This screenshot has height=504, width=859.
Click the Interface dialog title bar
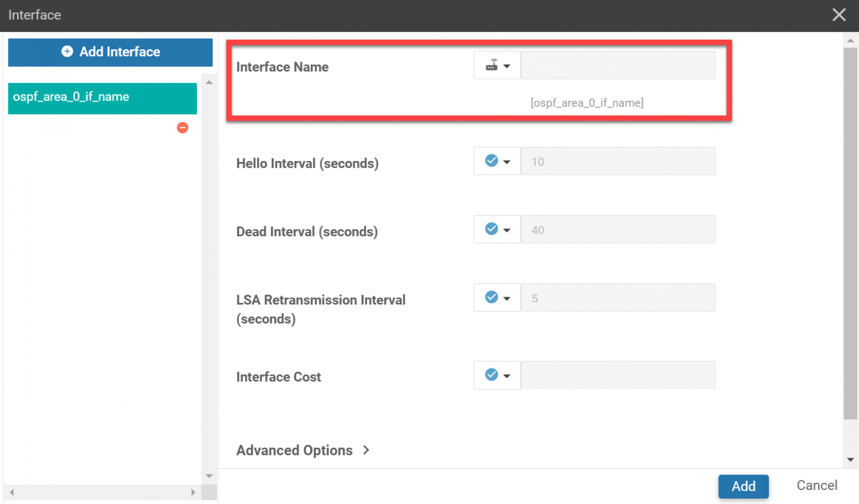click(35, 15)
